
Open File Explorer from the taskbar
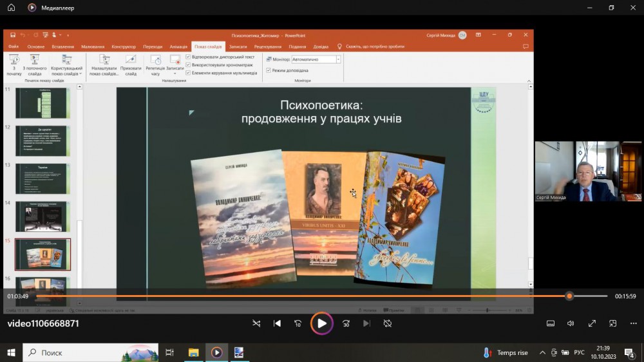(193, 352)
